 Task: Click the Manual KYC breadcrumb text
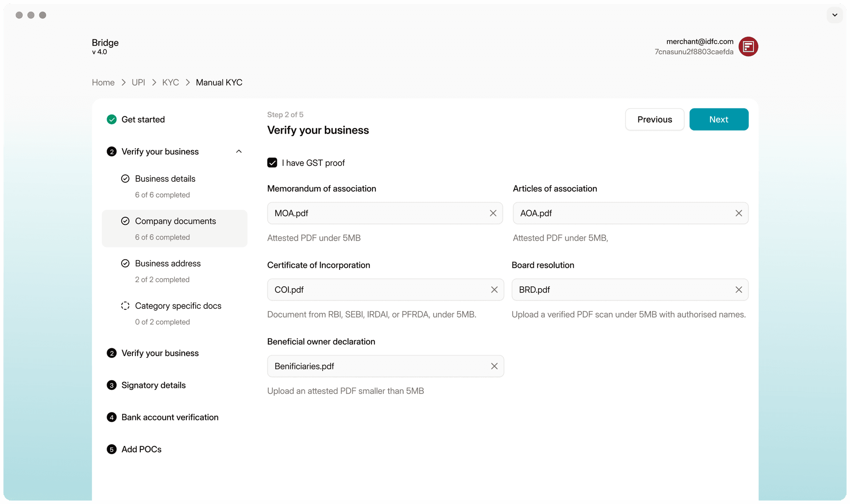[x=219, y=83]
